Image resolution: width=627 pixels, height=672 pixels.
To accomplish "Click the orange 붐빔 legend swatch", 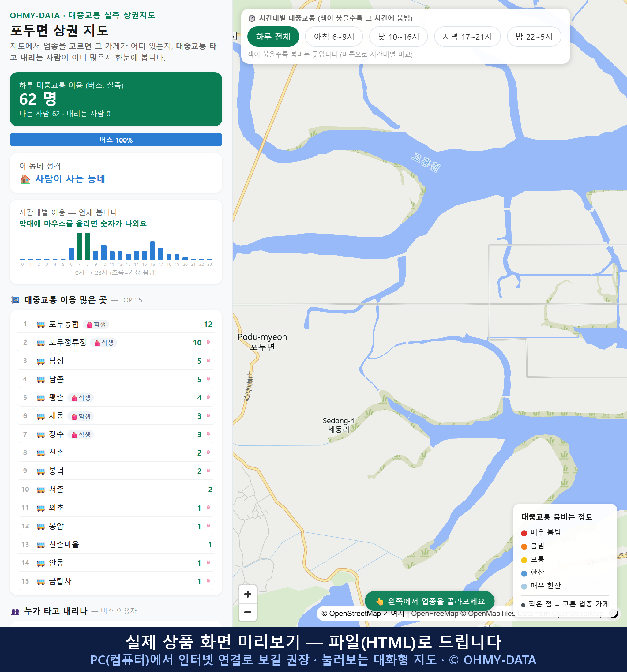I will (x=524, y=546).
